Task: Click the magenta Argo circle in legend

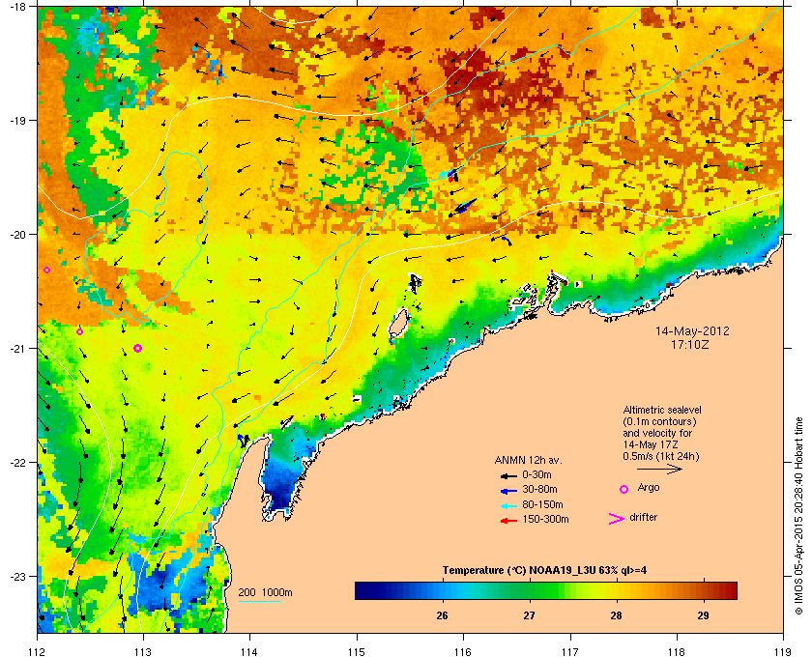Action: tap(624, 489)
